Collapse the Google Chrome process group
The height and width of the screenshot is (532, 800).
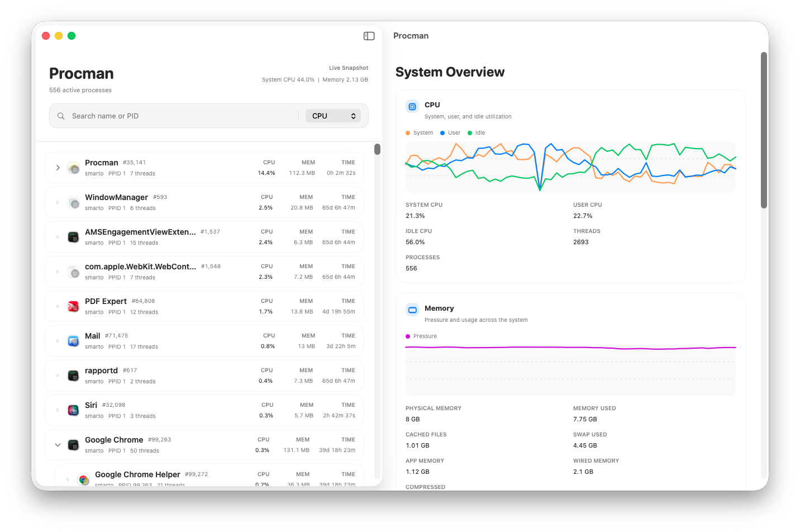58,445
